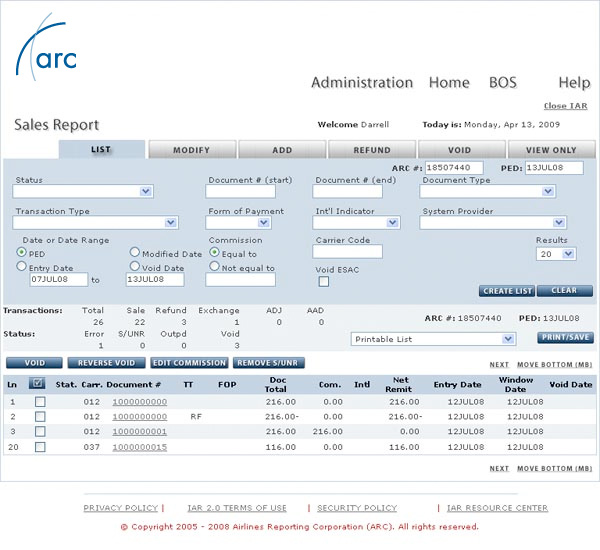
Task: Open the SECURITY POLICY footer link
Action: pos(357,508)
